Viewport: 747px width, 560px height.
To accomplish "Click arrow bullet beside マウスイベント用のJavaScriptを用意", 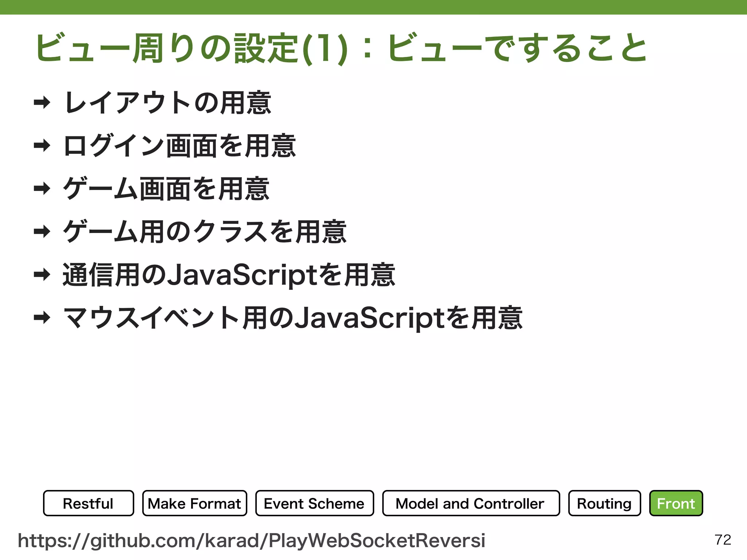I will coord(42,317).
